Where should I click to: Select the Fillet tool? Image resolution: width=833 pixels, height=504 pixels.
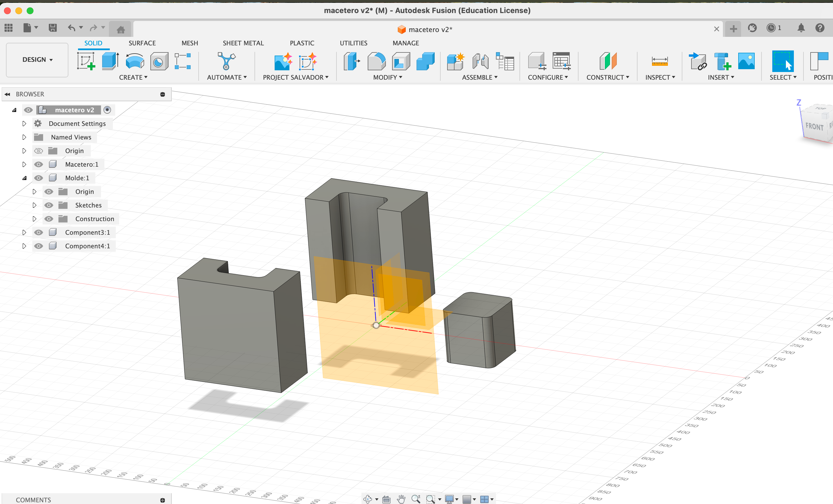[376, 61]
